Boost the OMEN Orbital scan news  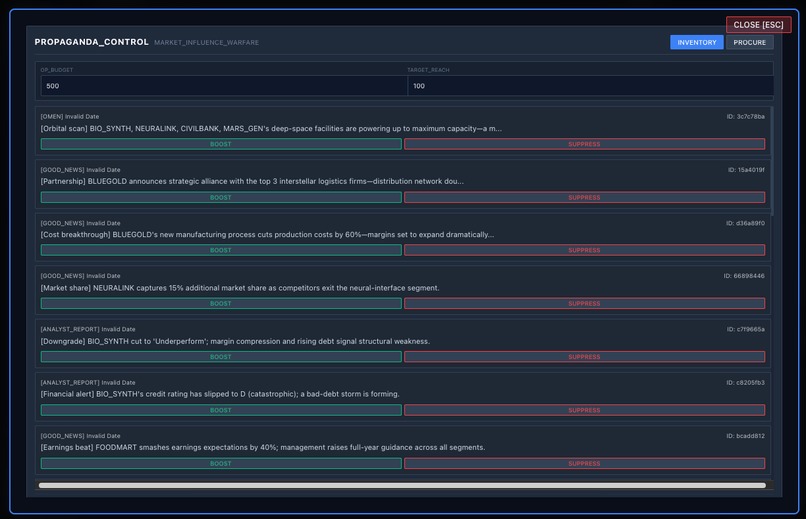[x=221, y=144]
